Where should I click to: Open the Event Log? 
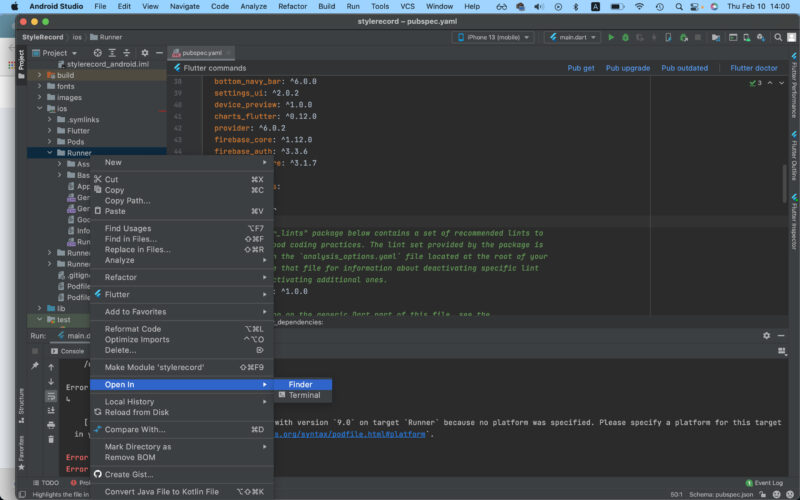[x=764, y=483]
